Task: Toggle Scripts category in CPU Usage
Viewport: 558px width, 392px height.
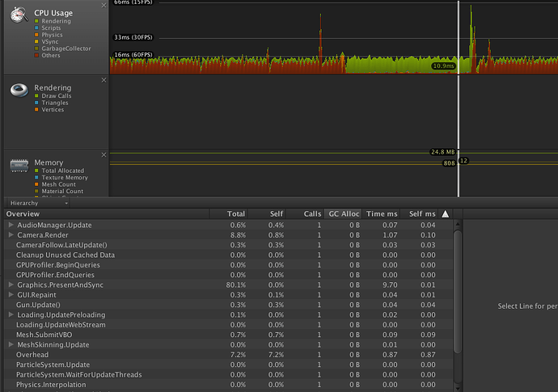Action: pyautogui.click(x=36, y=27)
